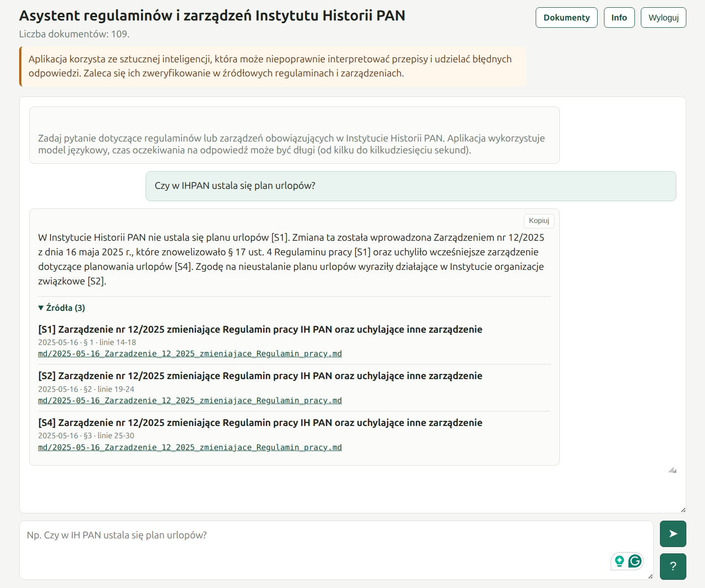
Task: Click the "2025-05-16 · §2 · linie 19-24" metadata
Action: pyautogui.click(x=86, y=390)
